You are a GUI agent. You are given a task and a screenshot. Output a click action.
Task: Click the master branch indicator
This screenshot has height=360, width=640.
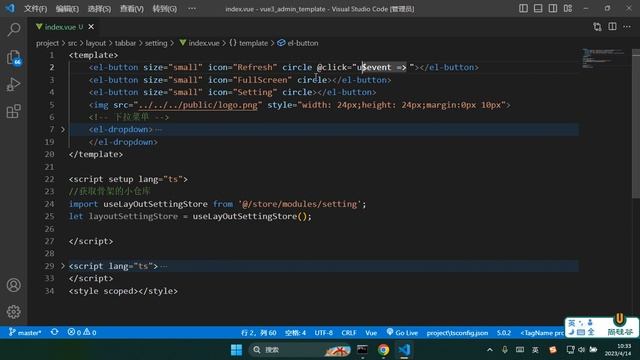pos(25,333)
